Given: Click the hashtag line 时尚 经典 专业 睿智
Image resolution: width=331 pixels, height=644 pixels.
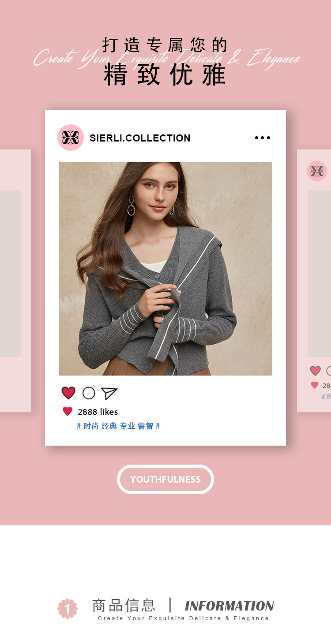Looking at the screenshot, I should tap(118, 426).
